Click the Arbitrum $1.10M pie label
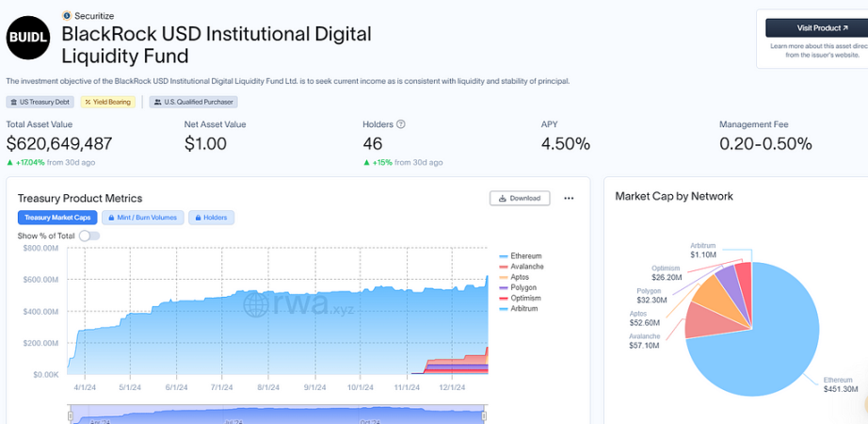868x424 pixels. tap(703, 250)
